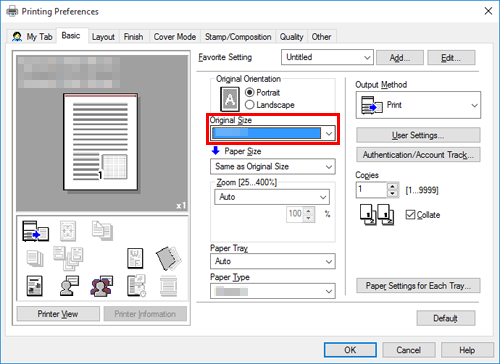This screenshot has width=500, height=364.
Task: Click the account track group icon
Action: point(101,286)
